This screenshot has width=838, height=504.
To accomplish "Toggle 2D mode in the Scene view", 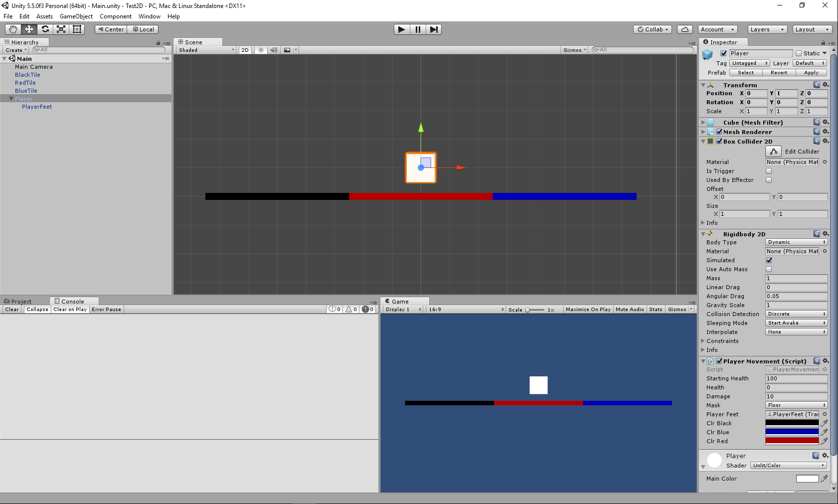I will 245,50.
